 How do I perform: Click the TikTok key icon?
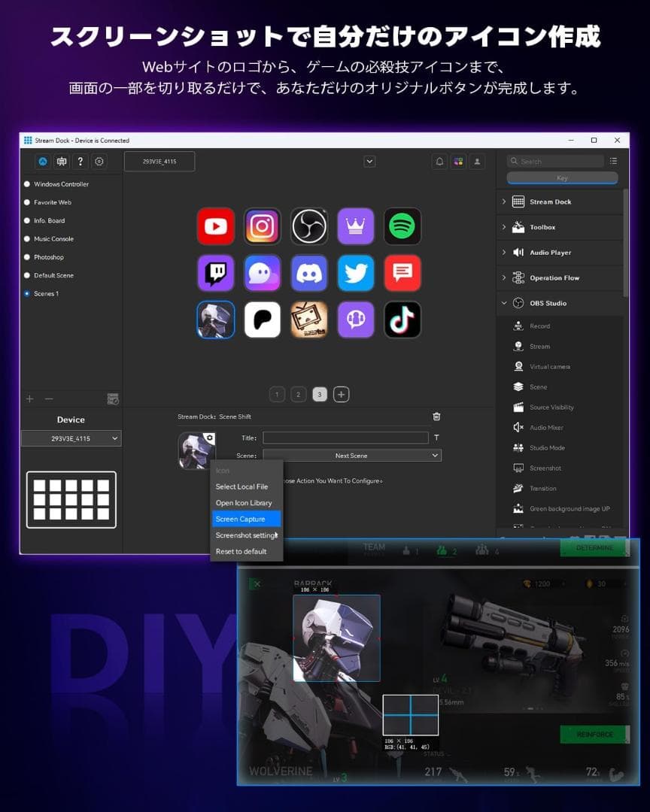[402, 320]
